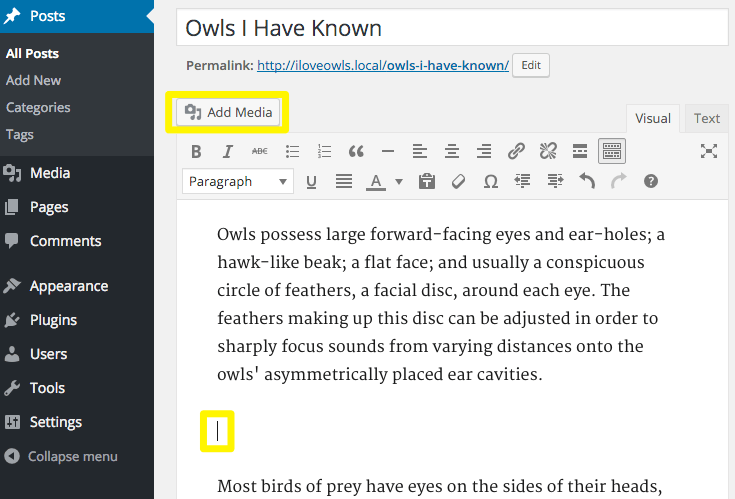
Task: Apply italic formatting
Action: pos(228,151)
